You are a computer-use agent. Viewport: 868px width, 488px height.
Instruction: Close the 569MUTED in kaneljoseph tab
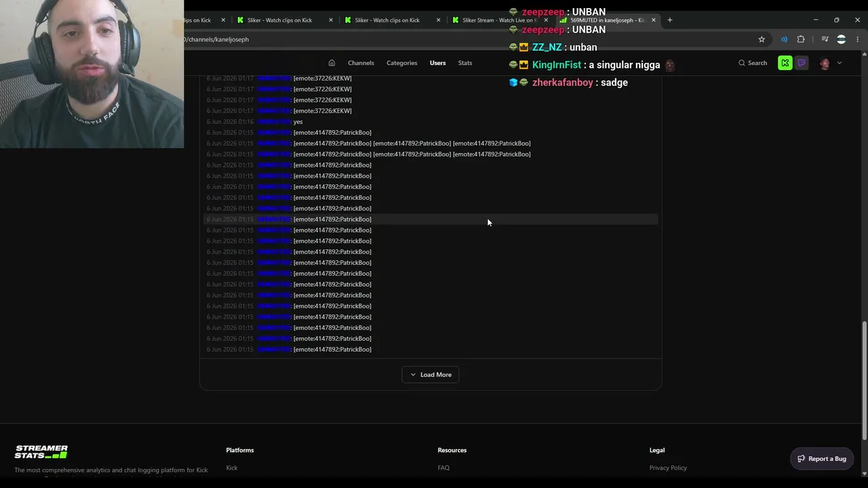click(654, 20)
